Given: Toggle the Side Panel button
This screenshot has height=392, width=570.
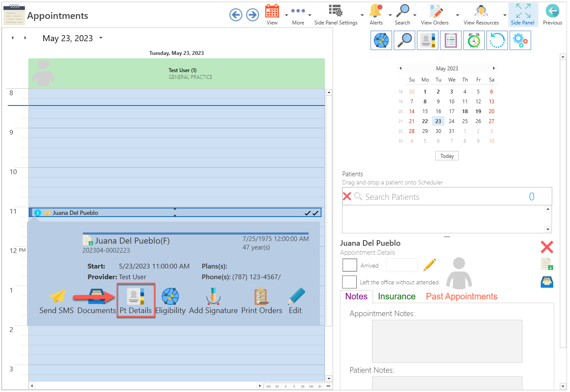Looking at the screenshot, I should click(x=523, y=15).
